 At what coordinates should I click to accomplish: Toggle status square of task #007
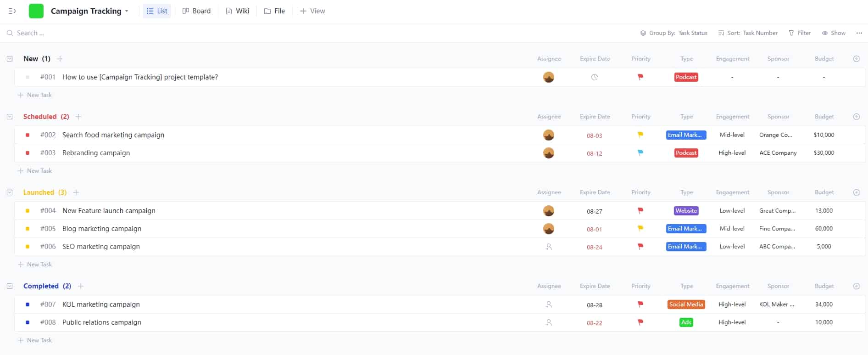(x=28, y=304)
